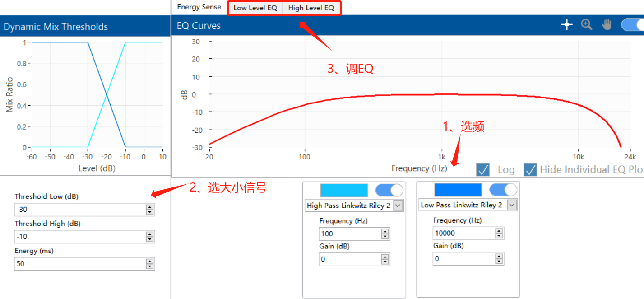
Task: Select the zoom tool in EQ Curves header
Action: [586, 24]
